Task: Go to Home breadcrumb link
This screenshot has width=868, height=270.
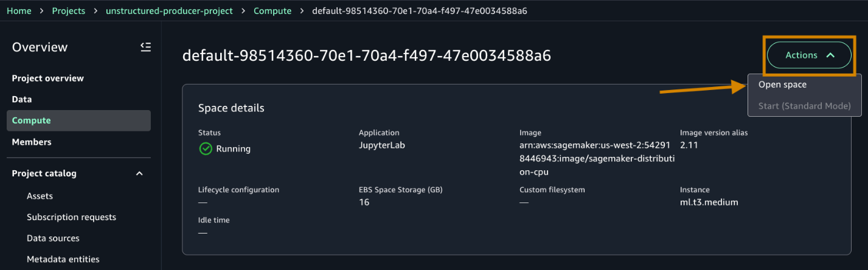Action: [19, 11]
